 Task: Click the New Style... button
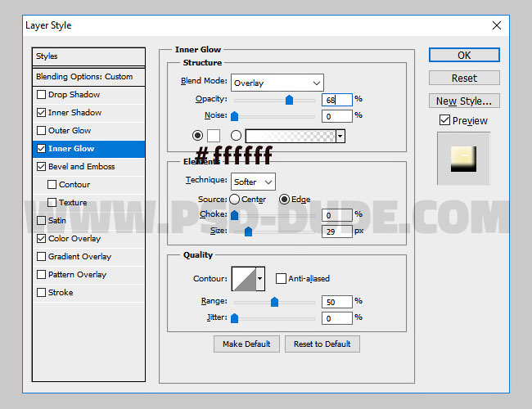pos(464,101)
